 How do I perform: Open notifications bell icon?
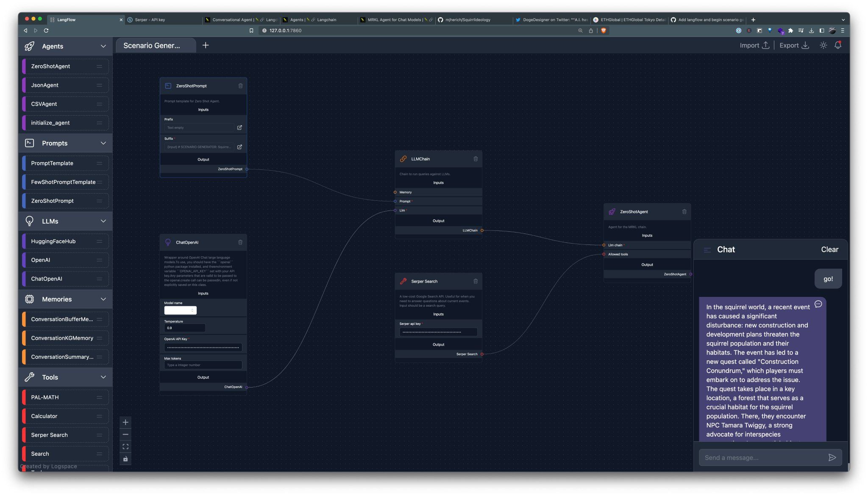(x=838, y=45)
